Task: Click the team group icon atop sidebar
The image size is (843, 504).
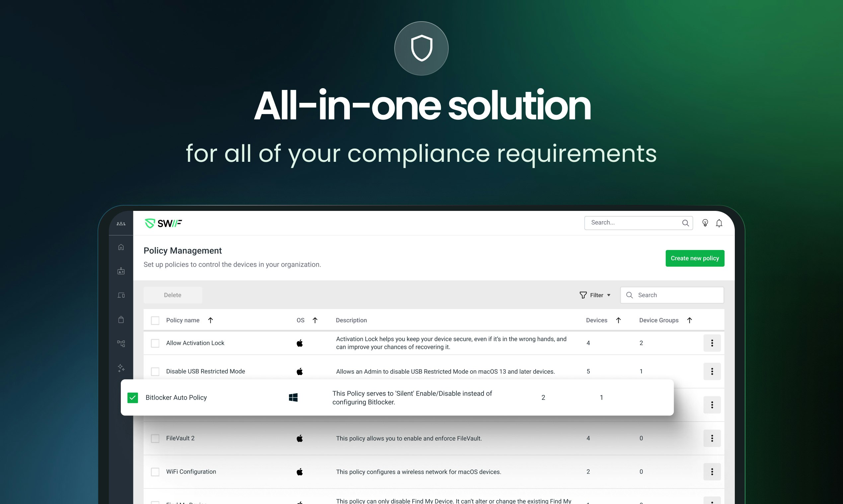Action: [x=121, y=223]
